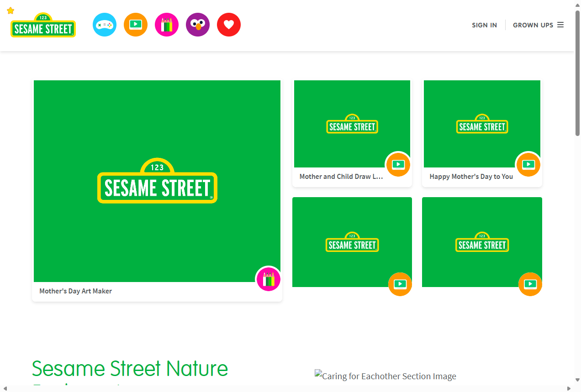The height and width of the screenshot is (392, 581).
Task: Open the GROWN UPS hamburger menu
Action: pos(560,25)
